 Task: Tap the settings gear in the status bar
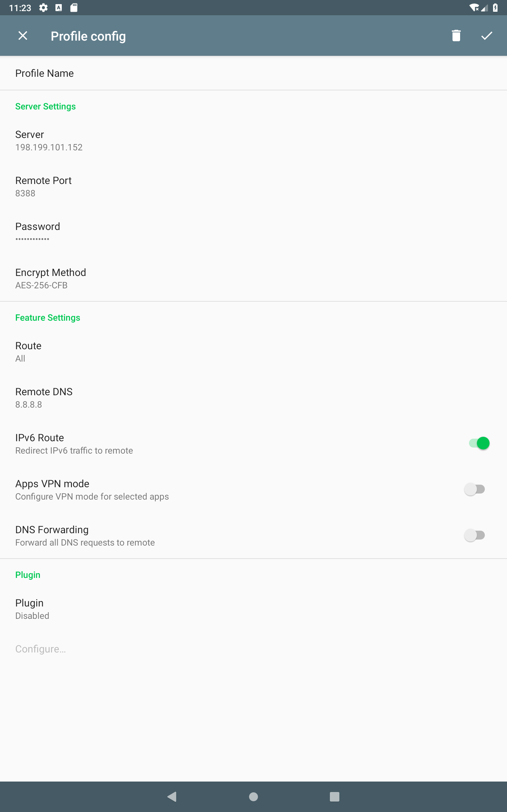(44, 7)
